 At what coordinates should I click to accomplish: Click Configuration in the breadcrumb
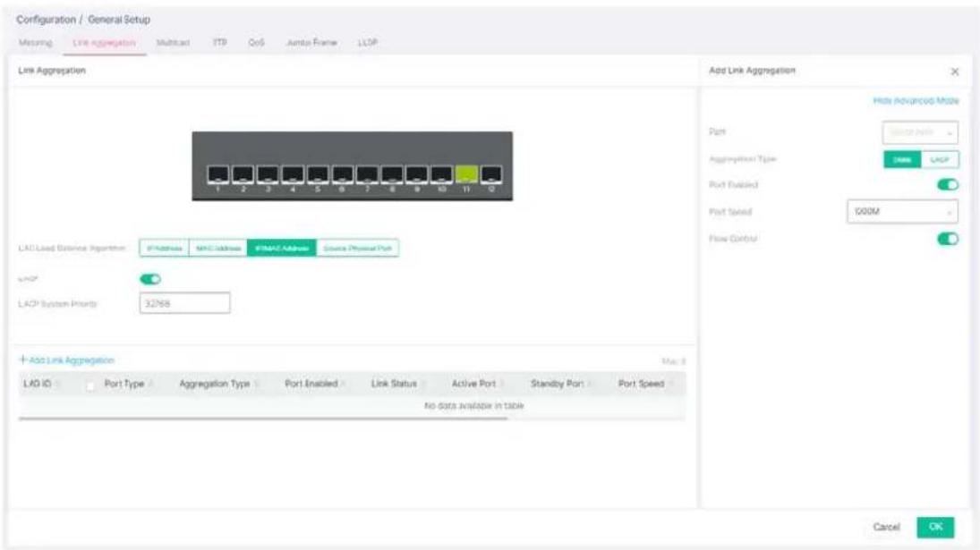pos(46,20)
